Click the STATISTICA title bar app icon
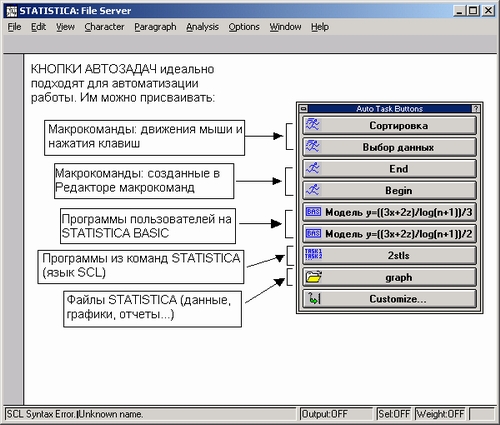This screenshot has height=425, width=500. pos(12,11)
